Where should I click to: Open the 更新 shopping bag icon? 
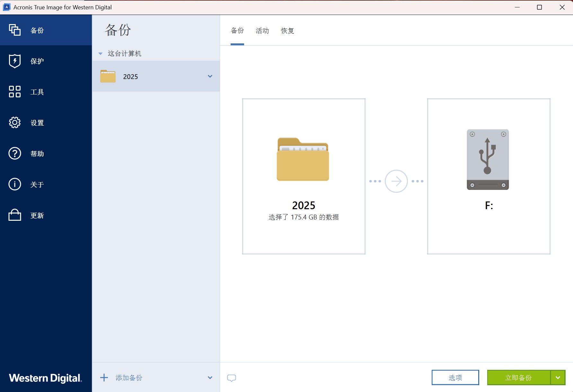(15, 215)
